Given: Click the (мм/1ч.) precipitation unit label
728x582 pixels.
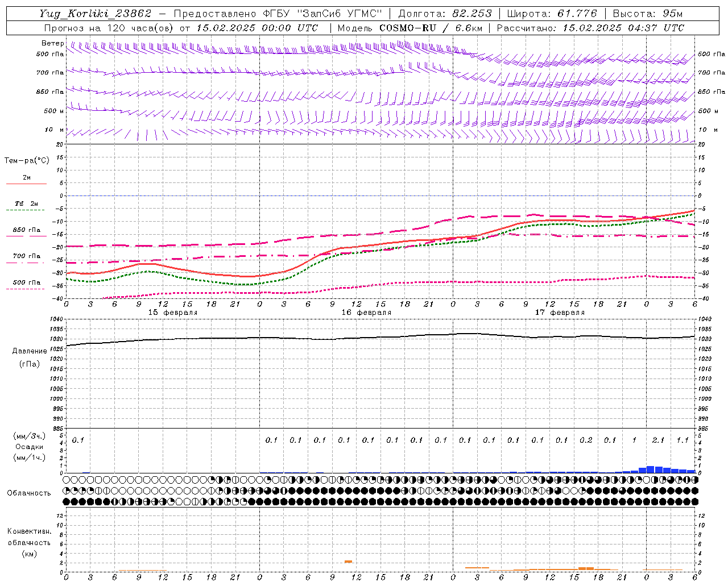Looking at the screenshot, I should click(x=30, y=458).
